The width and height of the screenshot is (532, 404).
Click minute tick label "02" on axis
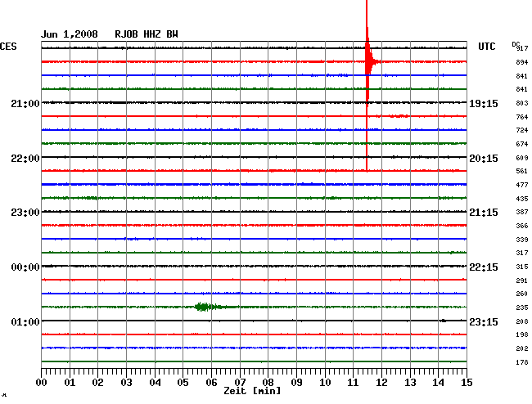[97, 383]
